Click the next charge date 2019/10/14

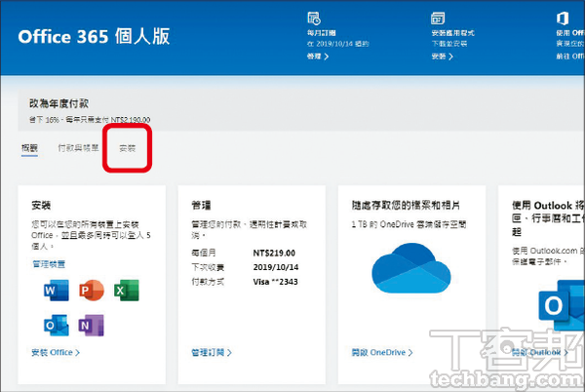(x=276, y=267)
